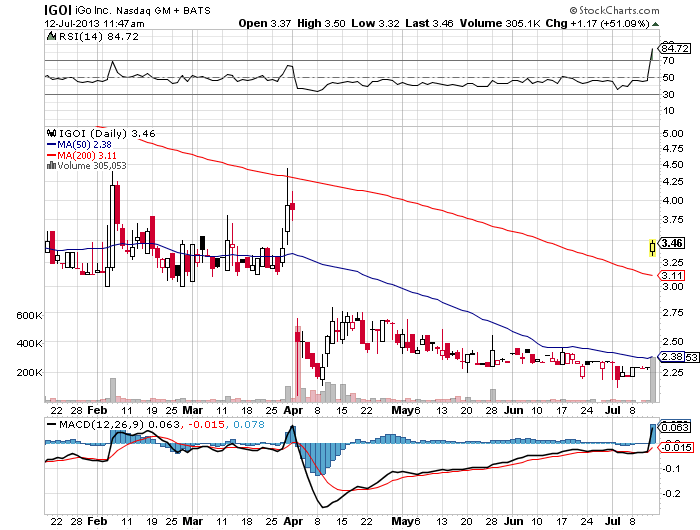Click the tall gray volume bar at far right

(x=653, y=379)
